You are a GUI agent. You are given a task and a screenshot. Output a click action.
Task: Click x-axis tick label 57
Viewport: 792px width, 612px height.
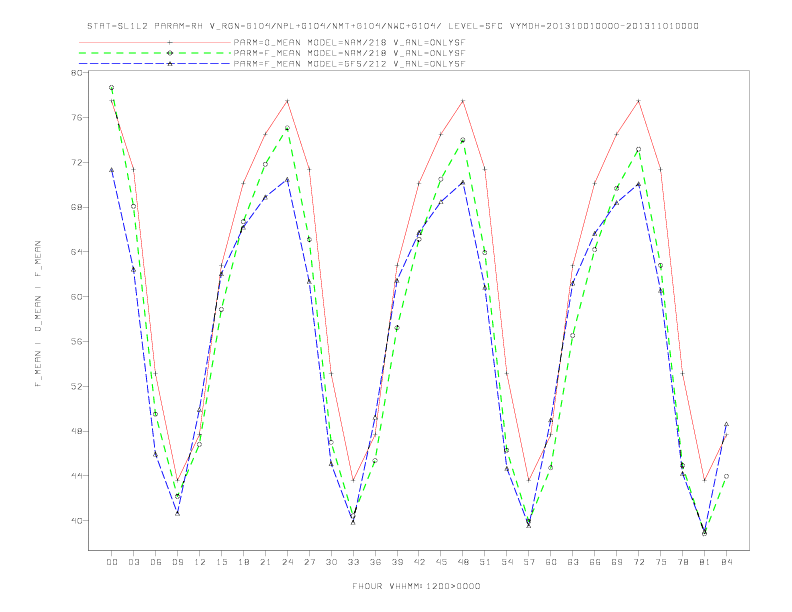tap(529, 562)
